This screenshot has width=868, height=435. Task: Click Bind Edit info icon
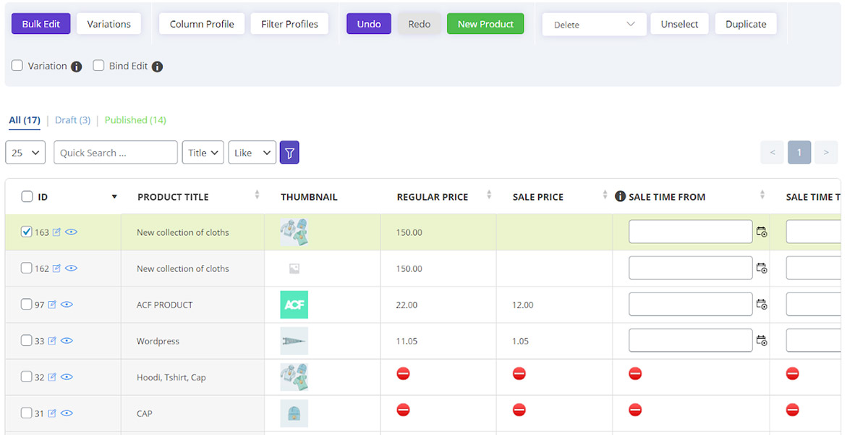coord(157,67)
